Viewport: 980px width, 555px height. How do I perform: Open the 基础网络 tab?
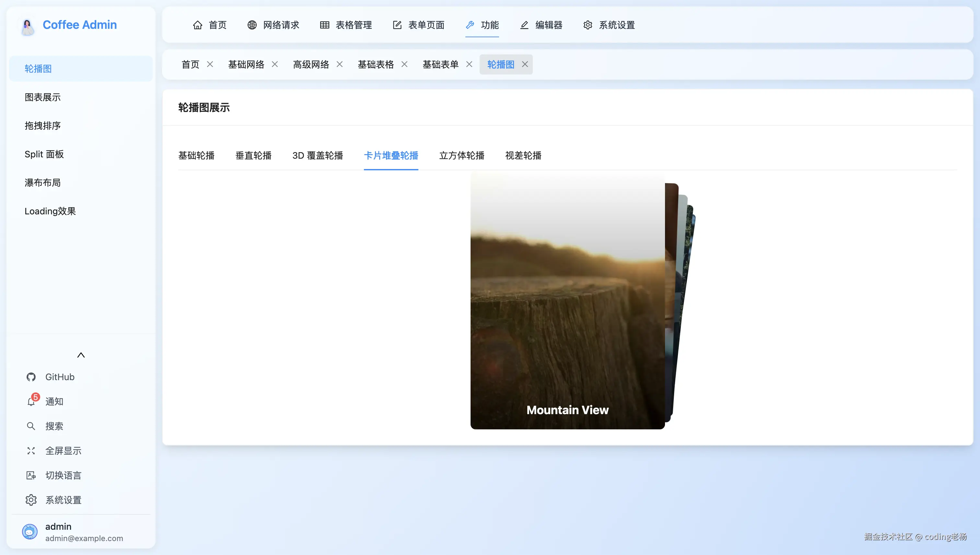246,64
